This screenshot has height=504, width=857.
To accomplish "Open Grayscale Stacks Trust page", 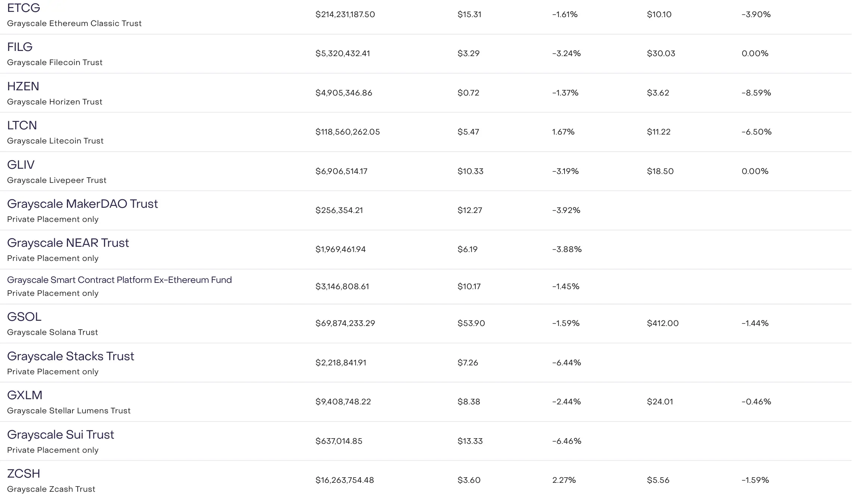I will (x=71, y=356).
